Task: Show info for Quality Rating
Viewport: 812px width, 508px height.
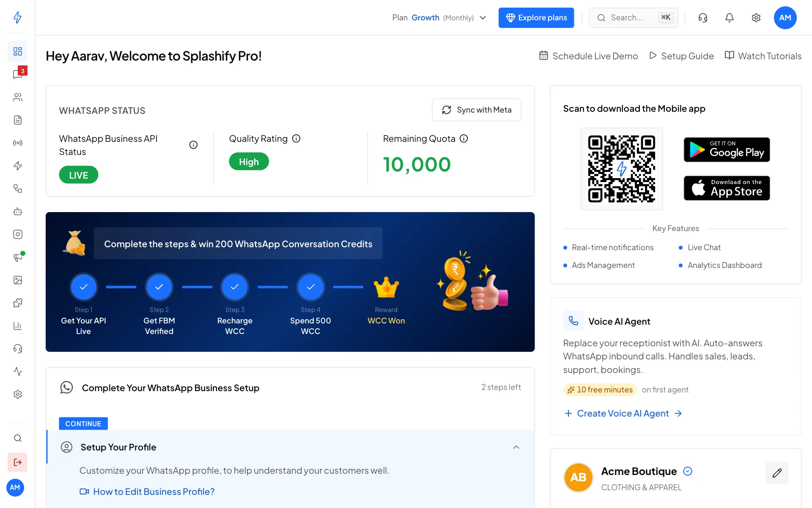Action: (296, 138)
